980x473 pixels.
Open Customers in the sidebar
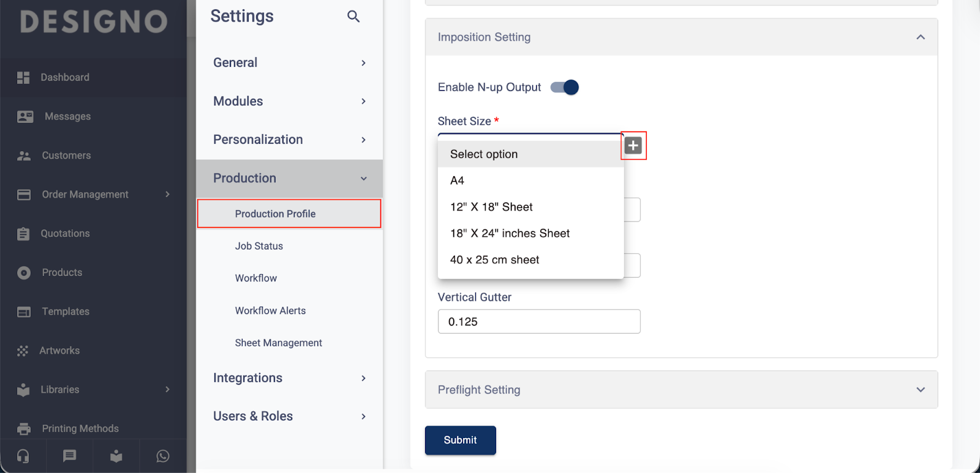(66, 155)
